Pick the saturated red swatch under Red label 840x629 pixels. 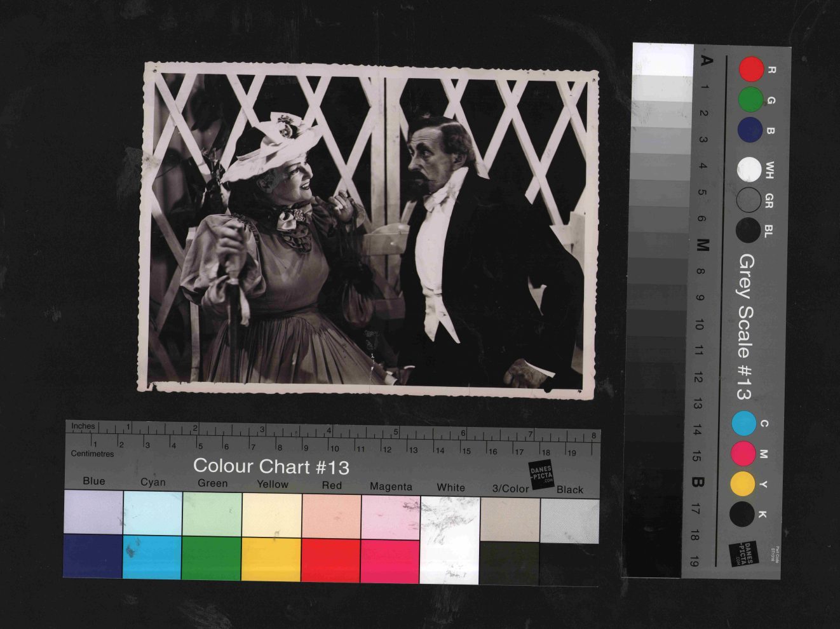pyautogui.click(x=331, y=560)
